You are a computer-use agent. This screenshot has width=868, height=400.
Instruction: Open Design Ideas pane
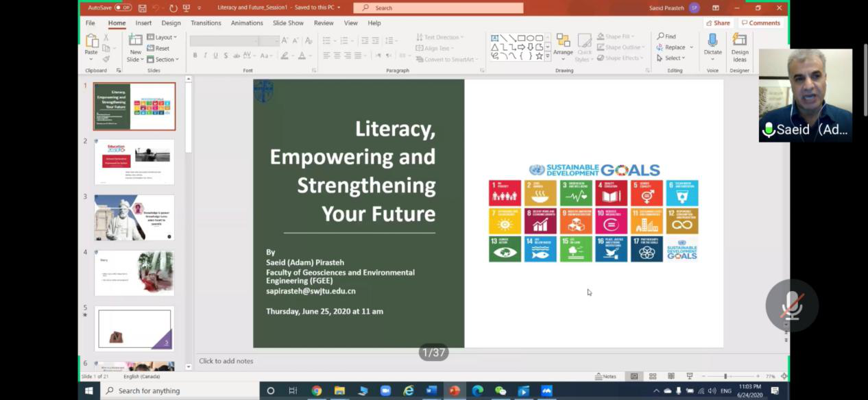[740, 47]
